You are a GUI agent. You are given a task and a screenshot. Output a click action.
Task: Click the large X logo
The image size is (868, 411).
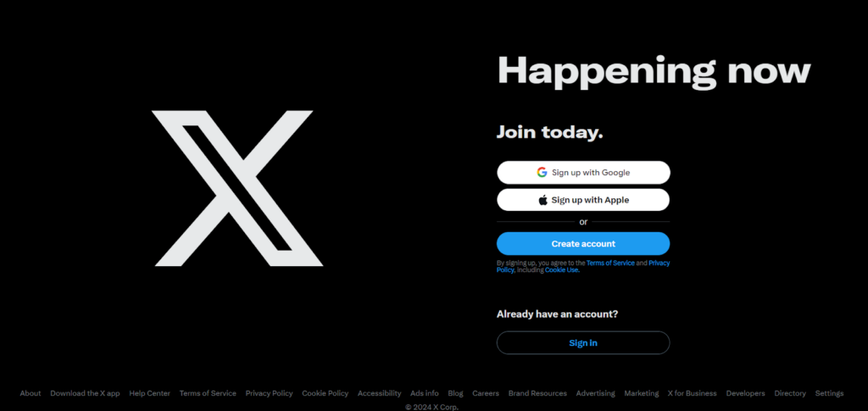point(237,188)
